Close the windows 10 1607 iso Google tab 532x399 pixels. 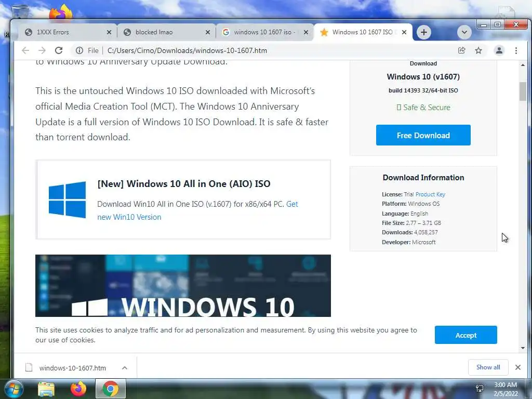305,32
